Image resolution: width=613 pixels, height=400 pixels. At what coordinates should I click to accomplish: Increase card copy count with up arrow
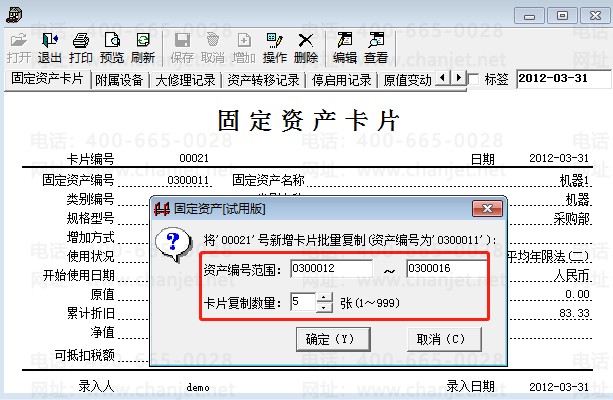324,298
